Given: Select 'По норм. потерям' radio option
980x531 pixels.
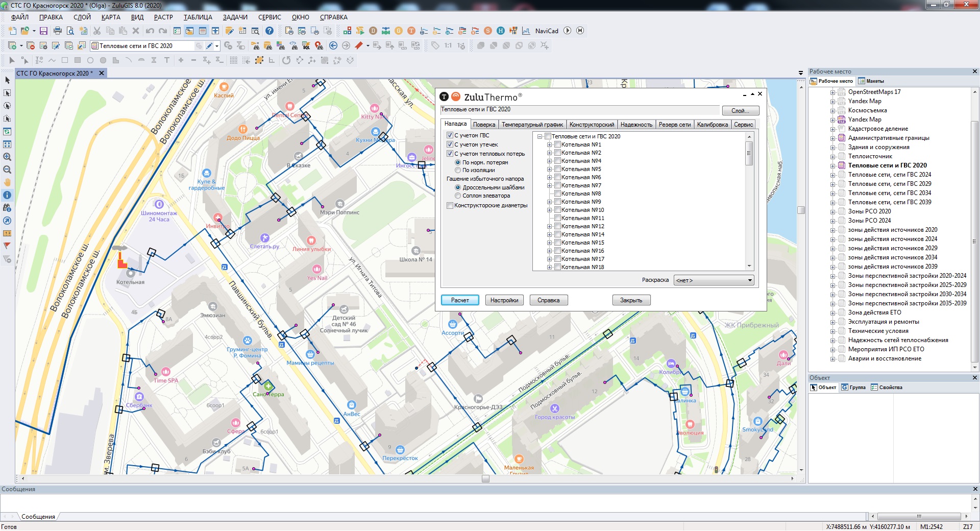Looking at the screenshot, I should pyautogui.click(x=458, y=162).
